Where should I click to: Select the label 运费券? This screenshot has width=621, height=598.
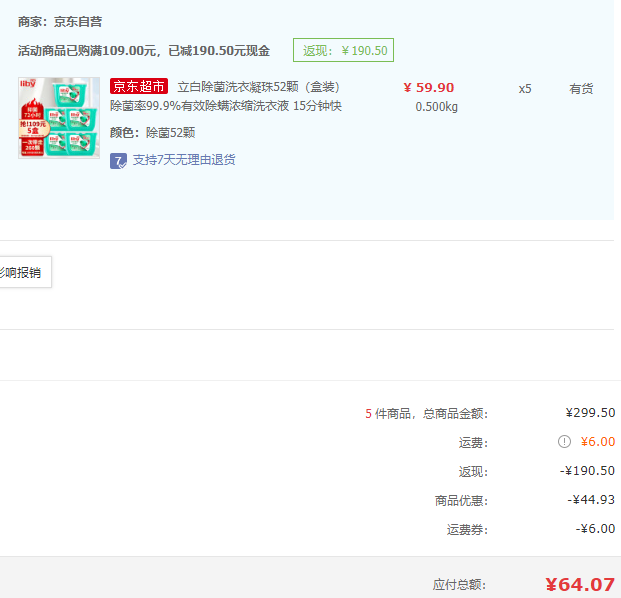pyautogui.click(x=467, y=529)
